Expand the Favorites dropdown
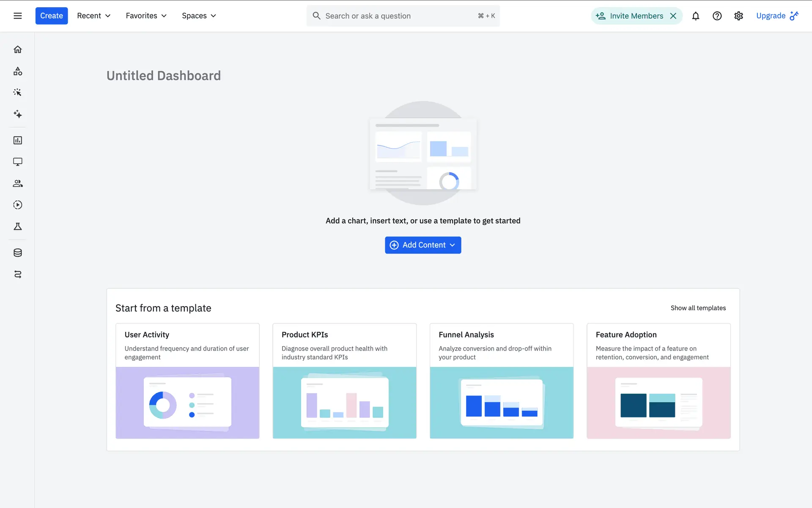 [x=146, y=16]
